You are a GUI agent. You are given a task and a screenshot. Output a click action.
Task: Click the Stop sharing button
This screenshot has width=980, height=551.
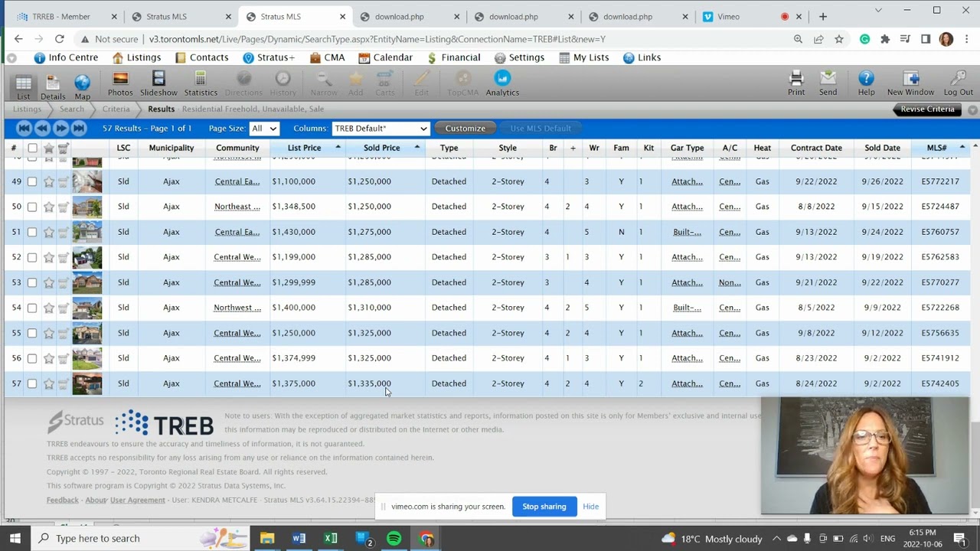544,507
